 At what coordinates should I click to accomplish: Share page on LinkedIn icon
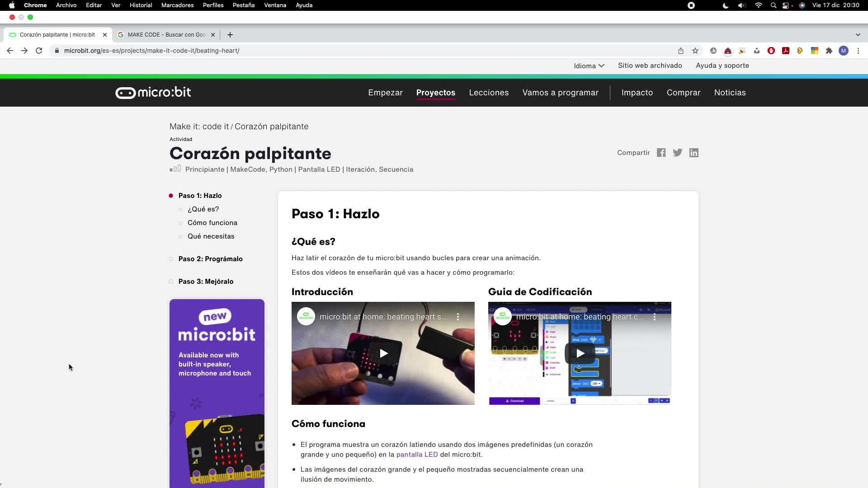693,153
